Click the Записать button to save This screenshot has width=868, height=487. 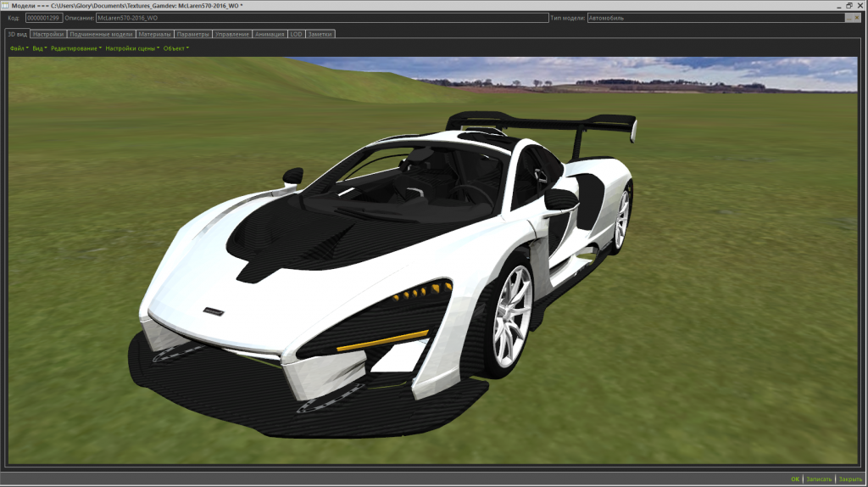819,479
